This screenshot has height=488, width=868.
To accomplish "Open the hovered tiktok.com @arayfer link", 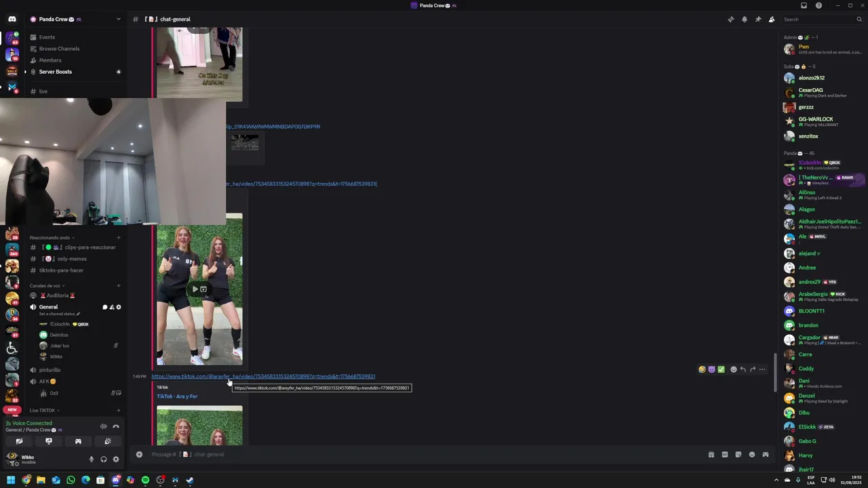I will click(263, 376).
